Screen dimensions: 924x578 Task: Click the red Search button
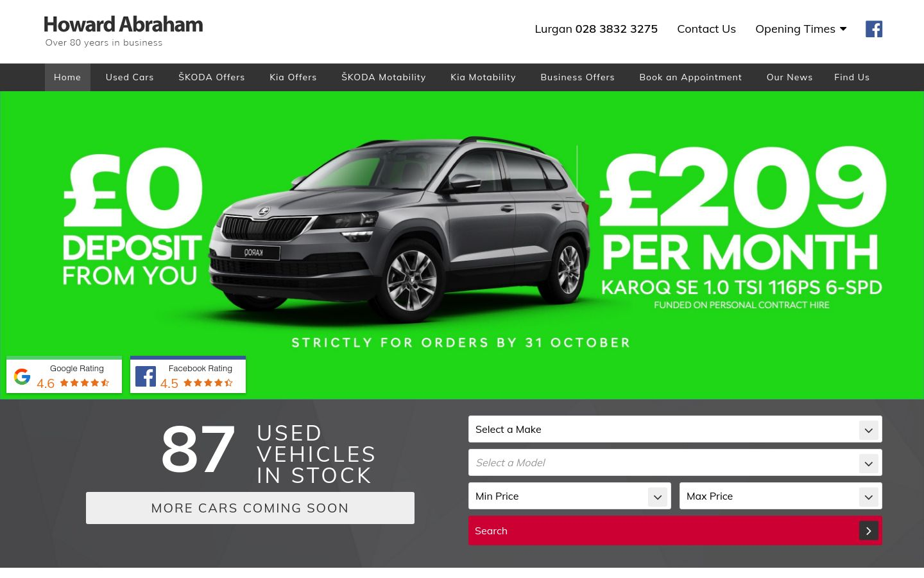675,530
